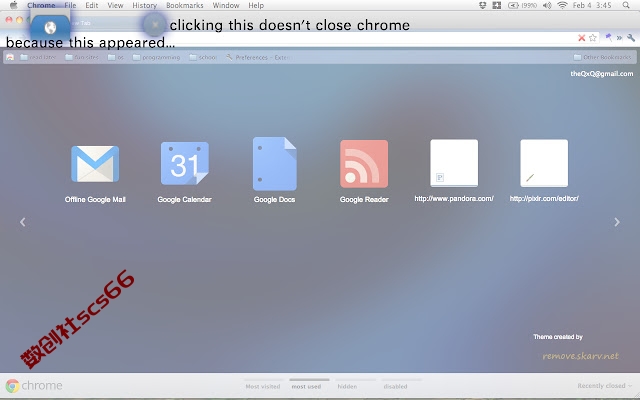
Task: Open Google Reader RSS app
Action: (364, 164)
